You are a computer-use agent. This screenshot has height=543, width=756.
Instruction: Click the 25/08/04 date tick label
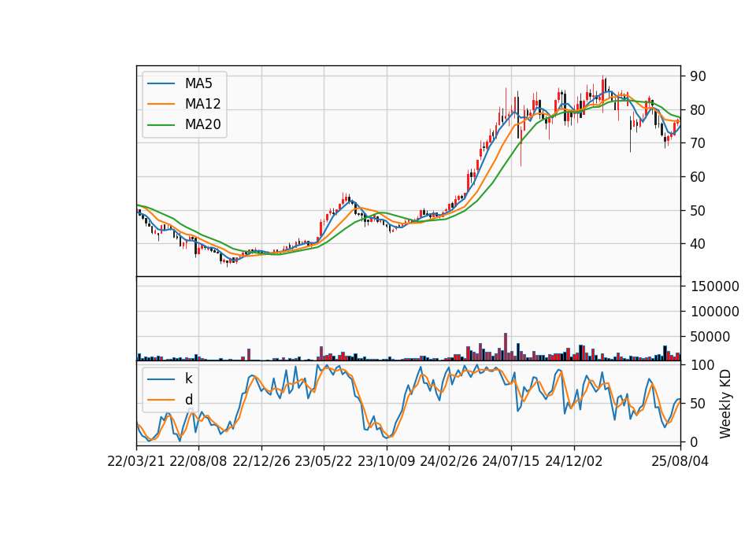point(680,461)
